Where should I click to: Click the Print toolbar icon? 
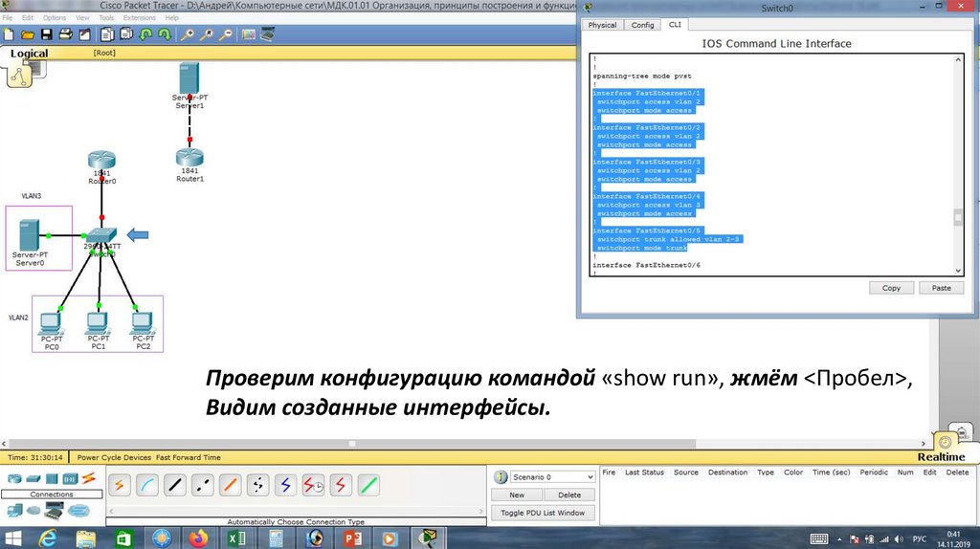click(x=66, y=35)
